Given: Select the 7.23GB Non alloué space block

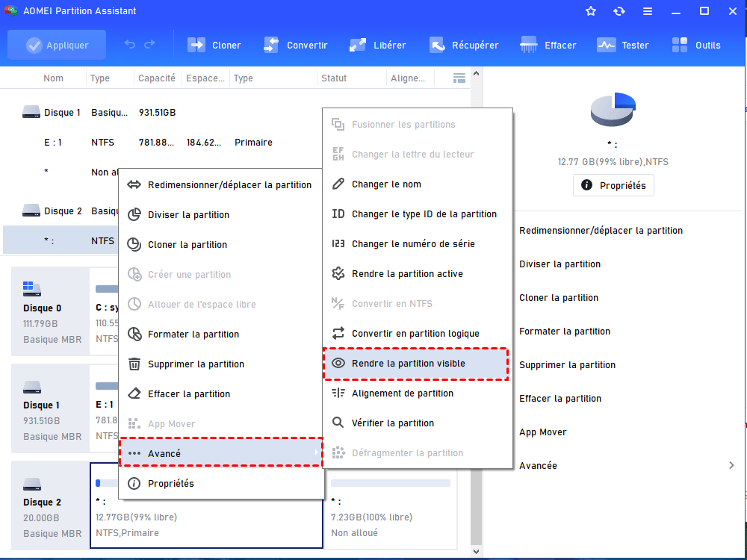Looking at the screenshot, I should 391,508.
